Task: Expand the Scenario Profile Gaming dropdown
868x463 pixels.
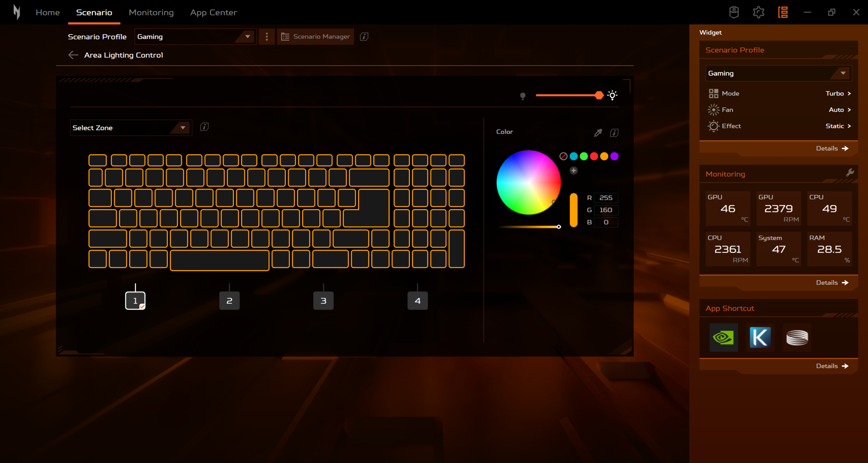Action: (x=195, y=37)
